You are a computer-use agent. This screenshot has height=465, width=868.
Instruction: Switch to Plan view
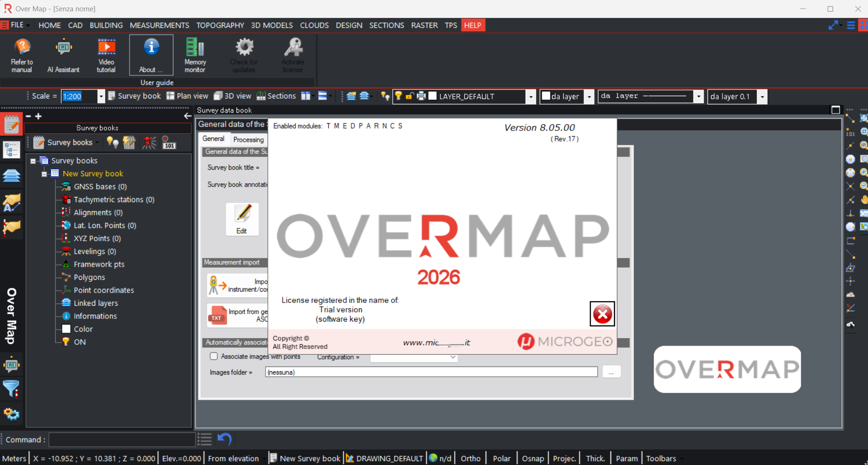[187, 96]
